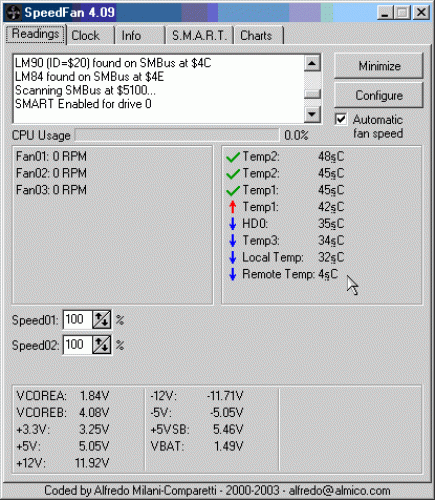435x500 pixels.
Task: Switch to the S.M.A.R.T. tab
Action: tap(199, 35)
